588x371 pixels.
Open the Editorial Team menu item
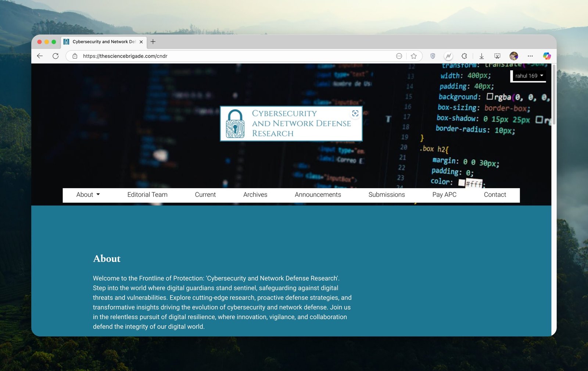pos(147,195)
